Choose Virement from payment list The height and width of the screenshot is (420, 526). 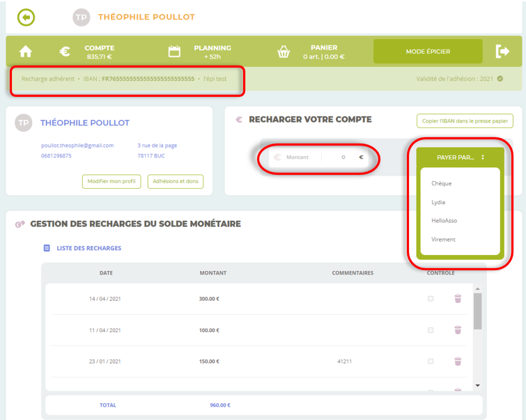coord(443,239)
